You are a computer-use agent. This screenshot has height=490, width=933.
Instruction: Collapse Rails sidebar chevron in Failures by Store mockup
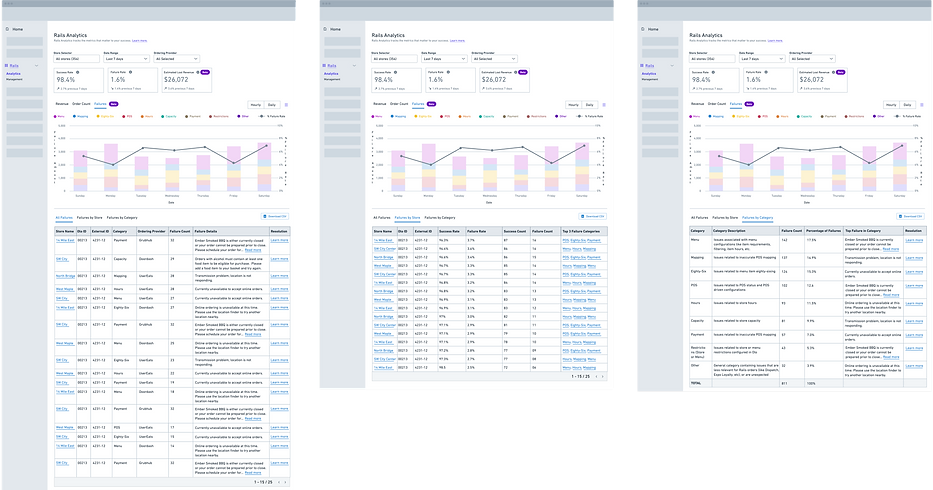point(355,65)
